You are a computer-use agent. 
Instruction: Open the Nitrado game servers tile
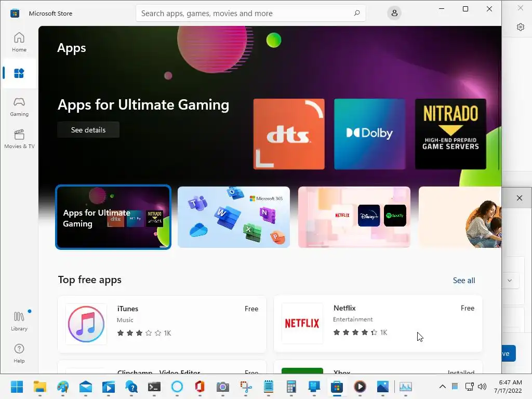pos(450,134)
